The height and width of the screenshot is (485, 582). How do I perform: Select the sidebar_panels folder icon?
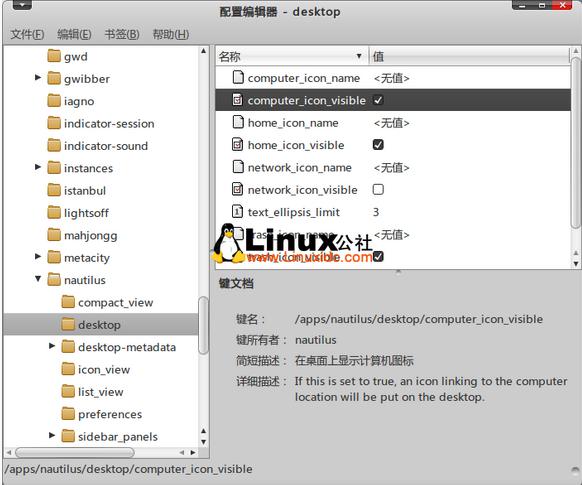(68, 436)
